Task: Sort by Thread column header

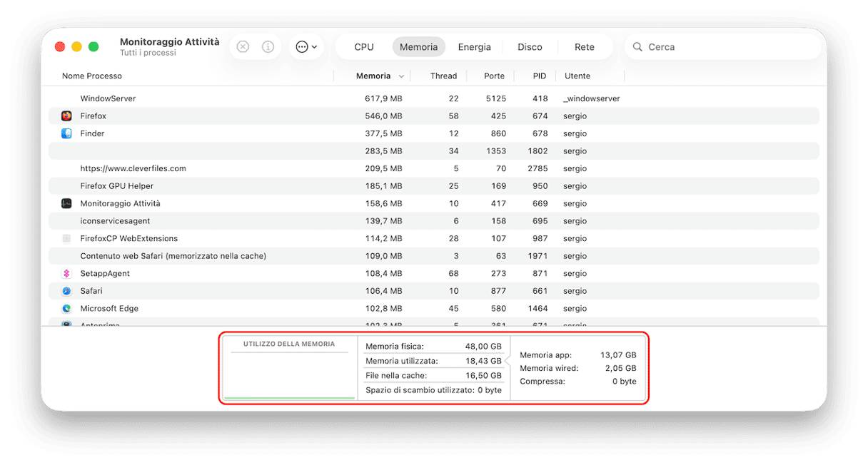Action: coord(443,76)
